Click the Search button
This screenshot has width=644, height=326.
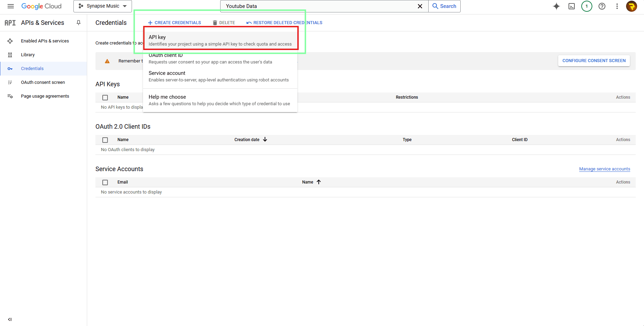pyautogui.click(x=444, y=6)
